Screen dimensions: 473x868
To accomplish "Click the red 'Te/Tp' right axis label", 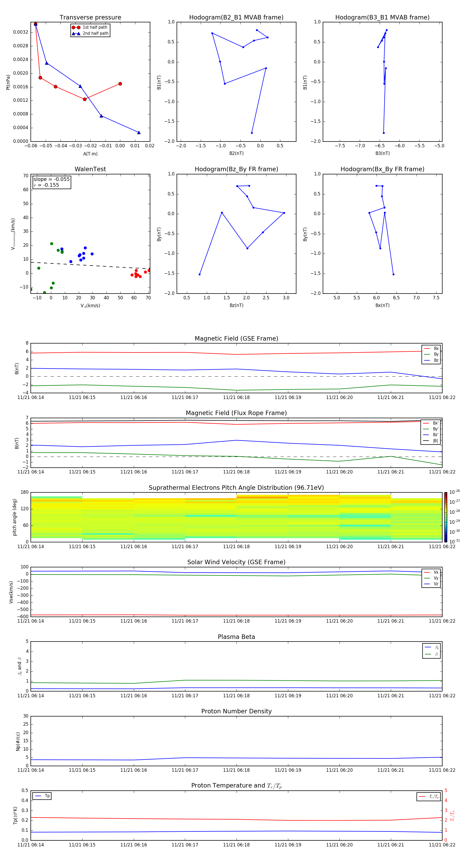I will click(x=453, y=815).
